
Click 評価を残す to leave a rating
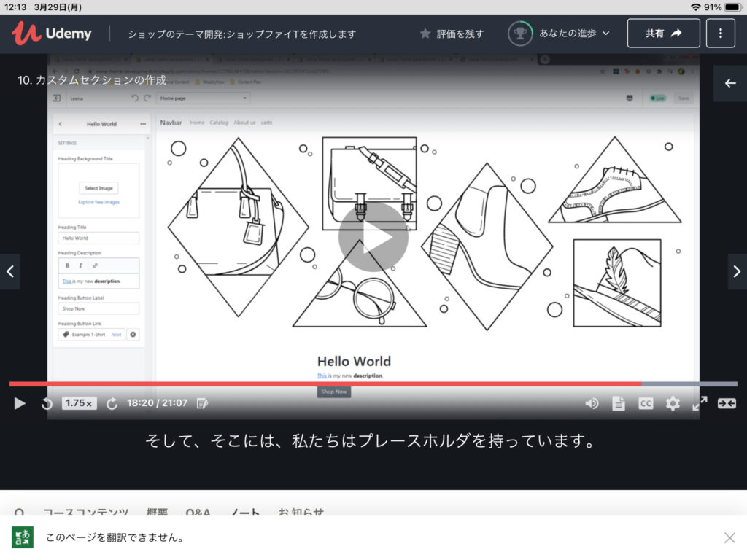click(452, 34)
